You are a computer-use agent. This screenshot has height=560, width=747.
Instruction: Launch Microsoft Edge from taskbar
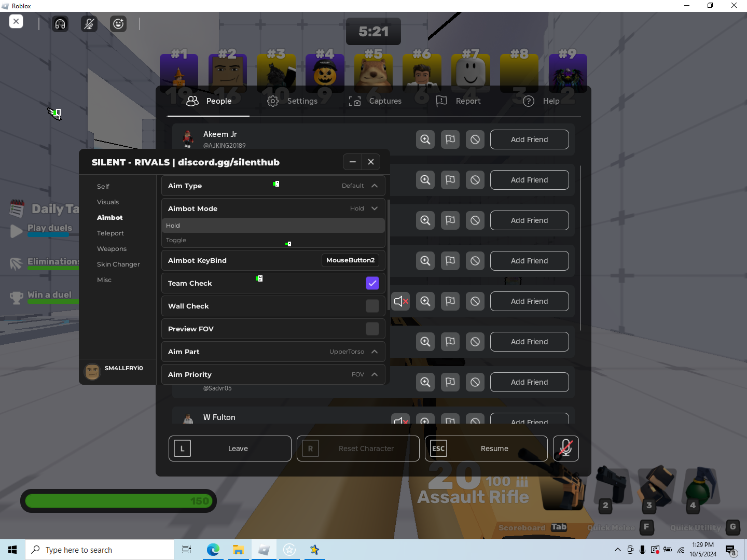click(213, 550)
